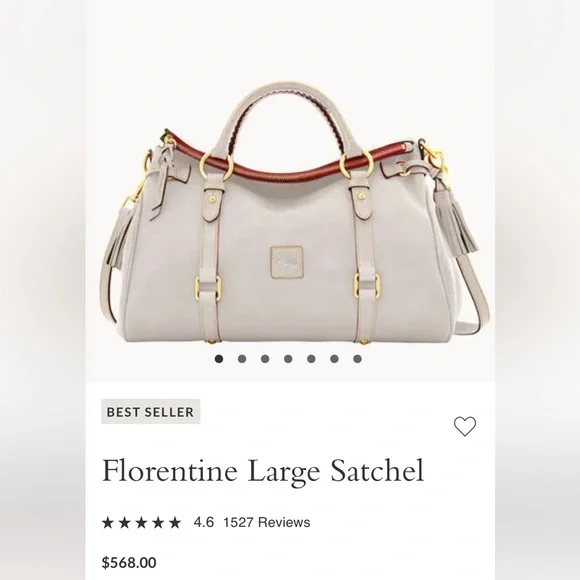Open the 1527 Reviews link
Screen dimensions: 580x580
(267, 522)
